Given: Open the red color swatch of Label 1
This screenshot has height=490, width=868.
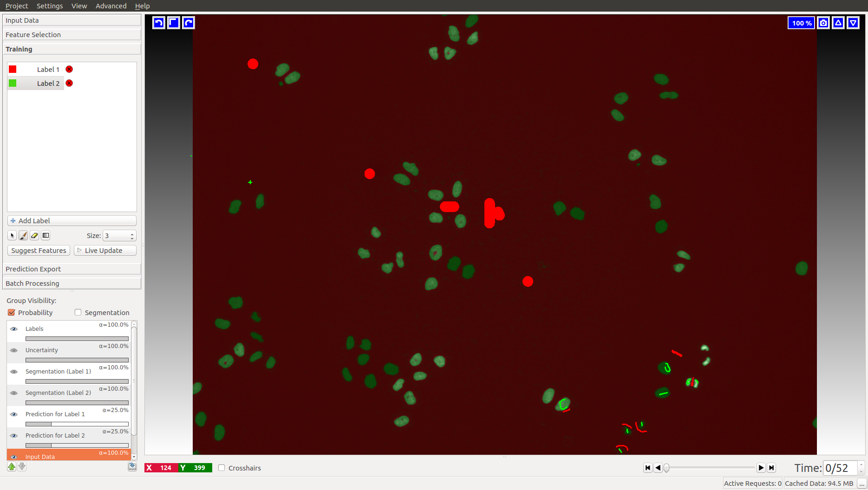Looking at the screenshot, I should tap(13, 69).
